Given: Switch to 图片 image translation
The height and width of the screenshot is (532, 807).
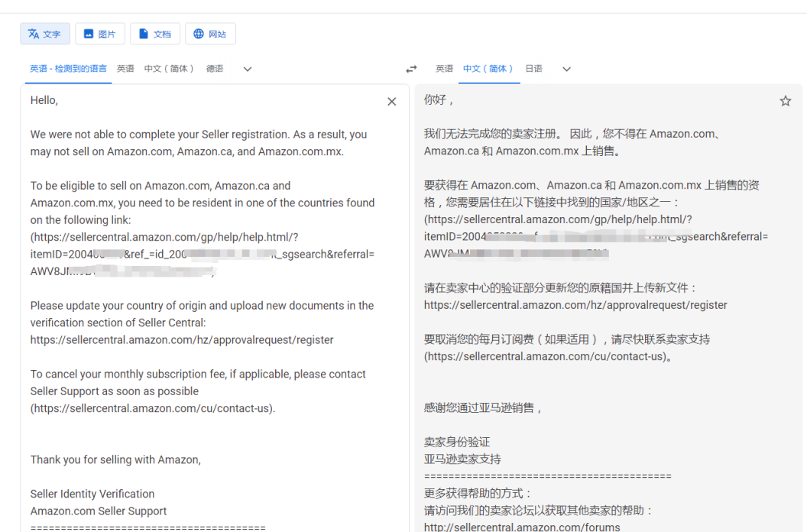Looking at the screenshot, I should coord(100,34).
